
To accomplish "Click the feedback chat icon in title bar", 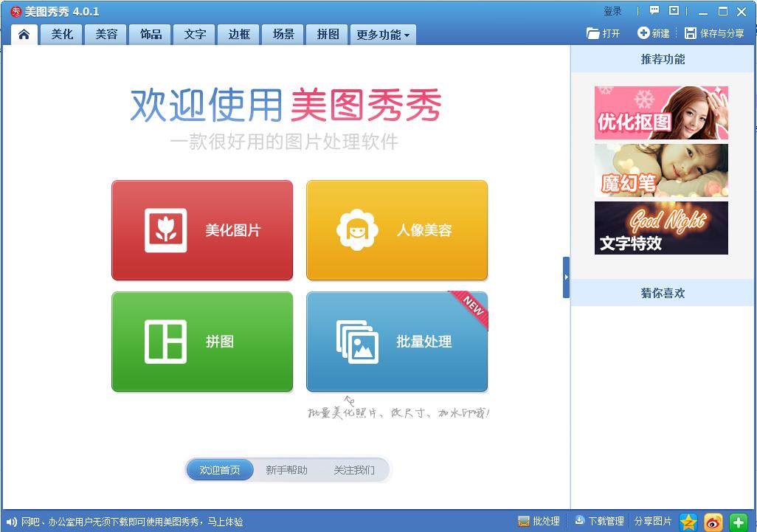I will (652, 10).
